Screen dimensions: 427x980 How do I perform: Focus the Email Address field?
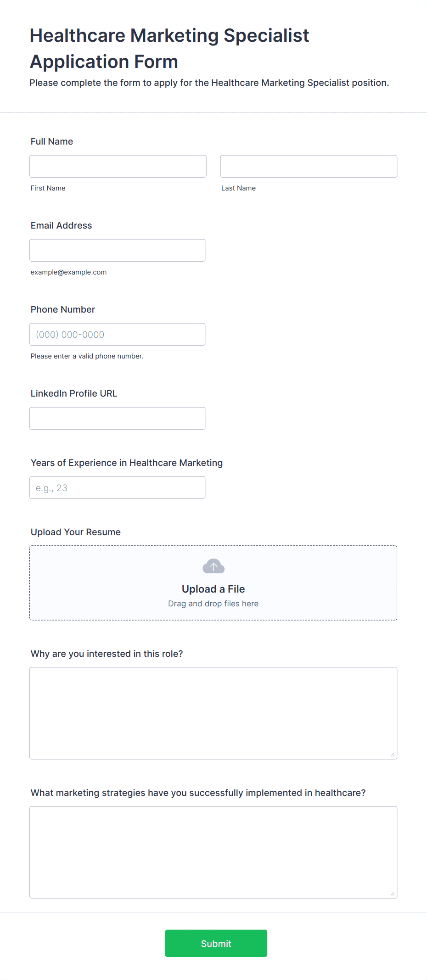[x=118, y=250]
